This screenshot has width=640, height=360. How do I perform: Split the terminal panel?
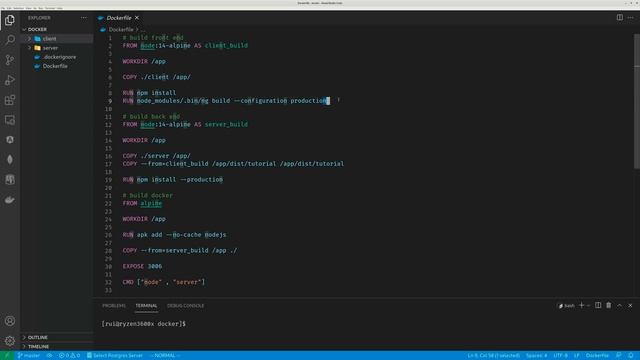pyautogui.click(x=598, y=305)
